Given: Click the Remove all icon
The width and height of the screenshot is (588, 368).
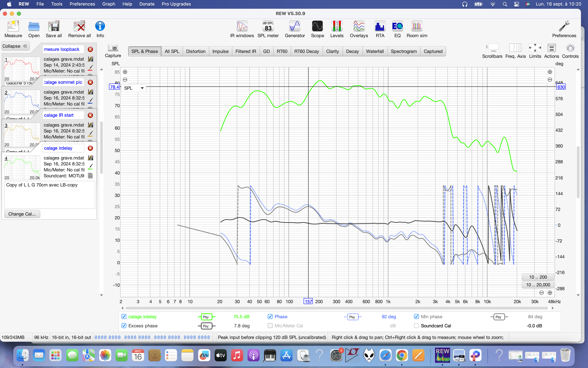Looking at the screenshot, I should point(79,29).
